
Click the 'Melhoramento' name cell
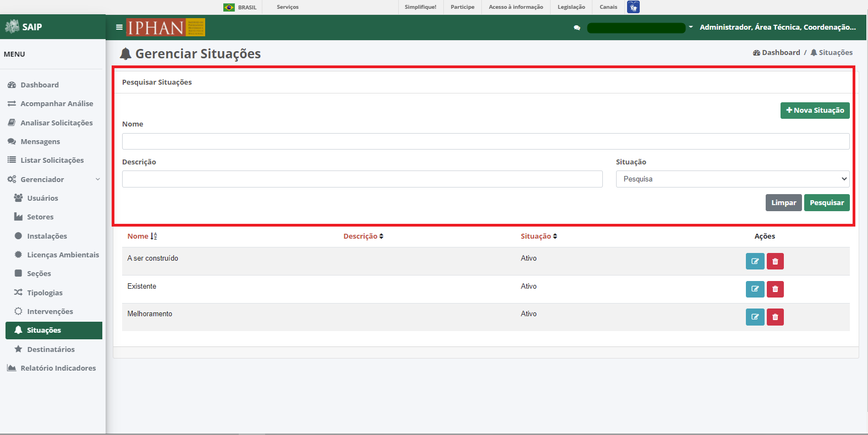point(150,314)
